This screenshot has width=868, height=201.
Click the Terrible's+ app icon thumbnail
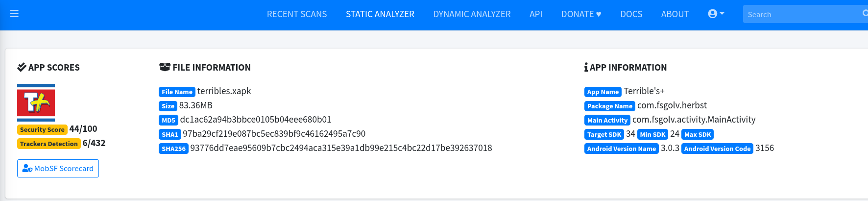[36, 102]
